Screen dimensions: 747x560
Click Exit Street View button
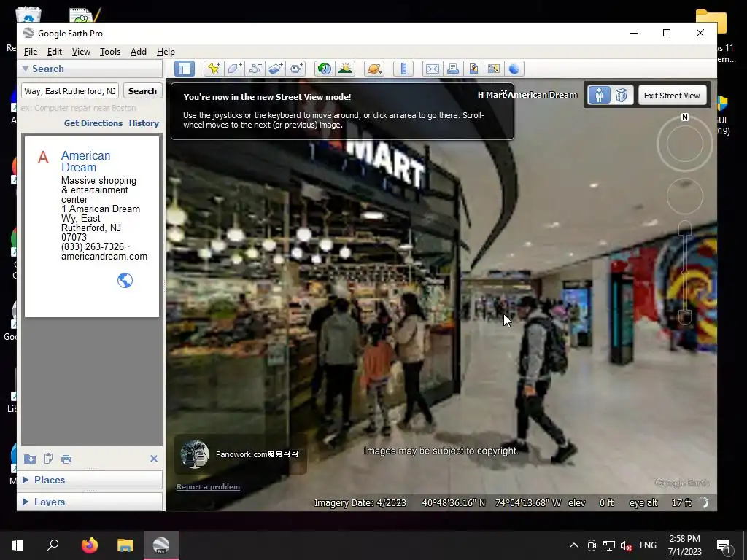click(672, 96)
